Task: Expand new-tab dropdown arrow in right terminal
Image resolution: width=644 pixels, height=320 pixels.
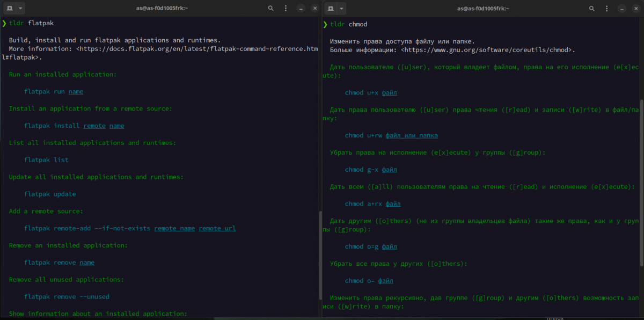Action: tap(342, 8)
